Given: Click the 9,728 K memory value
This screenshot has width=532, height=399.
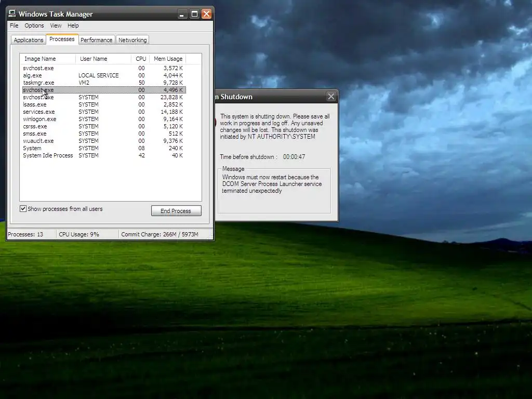Looking at the screenshot, I should pyautogui.click(x=173, y=83).
